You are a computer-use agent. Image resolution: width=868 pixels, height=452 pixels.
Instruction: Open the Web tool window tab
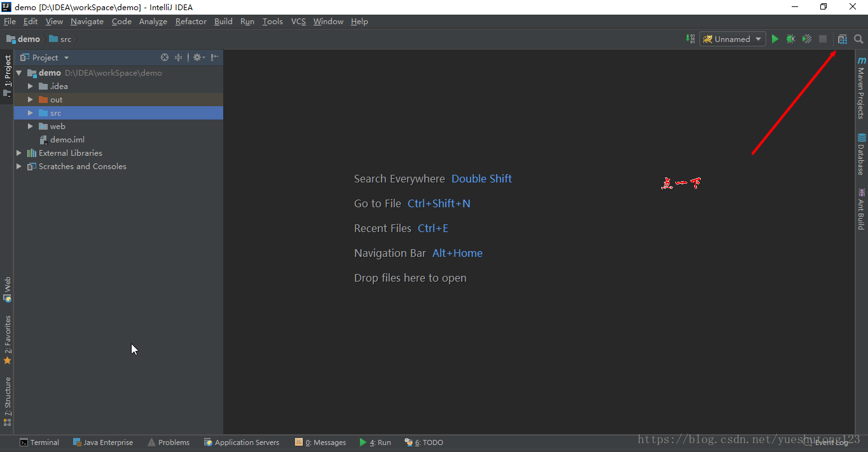7,289
